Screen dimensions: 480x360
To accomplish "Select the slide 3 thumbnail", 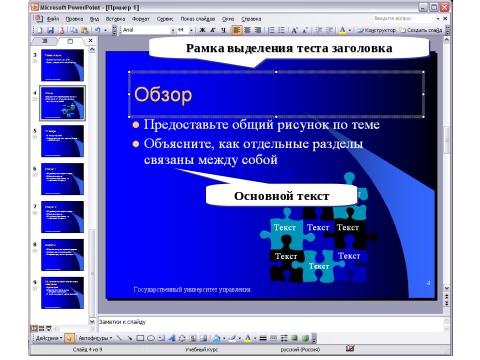I will pos(62,65).
